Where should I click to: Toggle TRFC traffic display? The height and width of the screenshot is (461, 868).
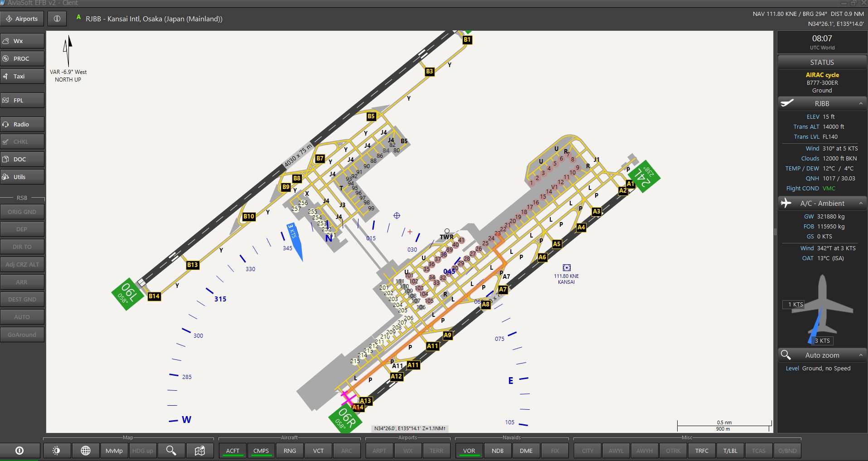[702, 451]
